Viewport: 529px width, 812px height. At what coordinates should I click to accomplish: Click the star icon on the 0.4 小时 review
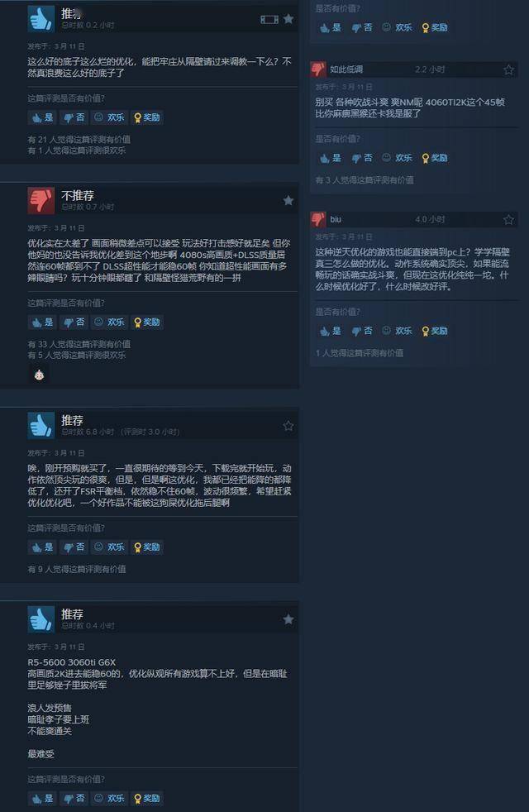point(288,619)
